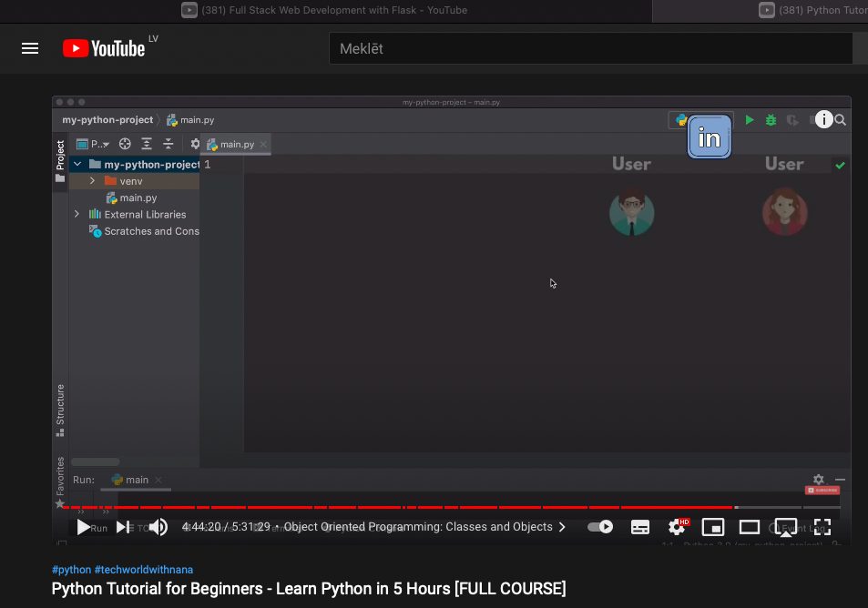Go to the YouTube home logo
The width and height of the screenshot is (868, 608).
(104, 48)
